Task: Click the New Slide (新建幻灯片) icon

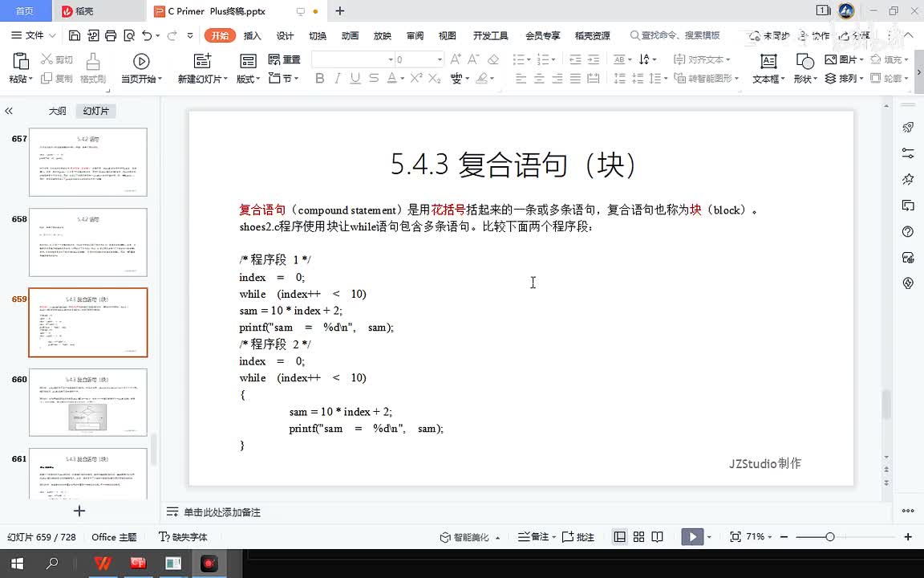Action: tap(202, 61)
